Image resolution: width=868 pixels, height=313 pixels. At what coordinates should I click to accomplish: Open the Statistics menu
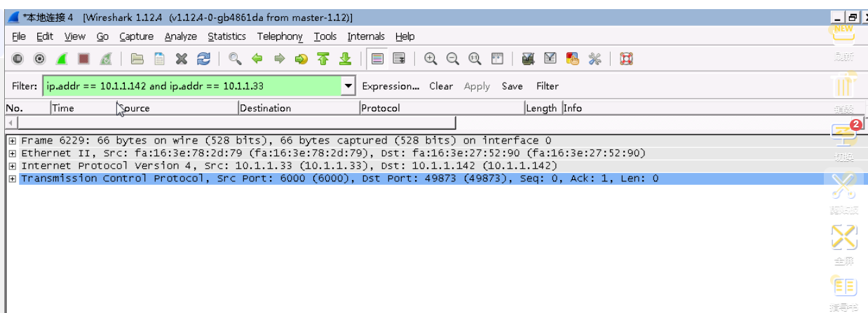[x=227, y=36]
